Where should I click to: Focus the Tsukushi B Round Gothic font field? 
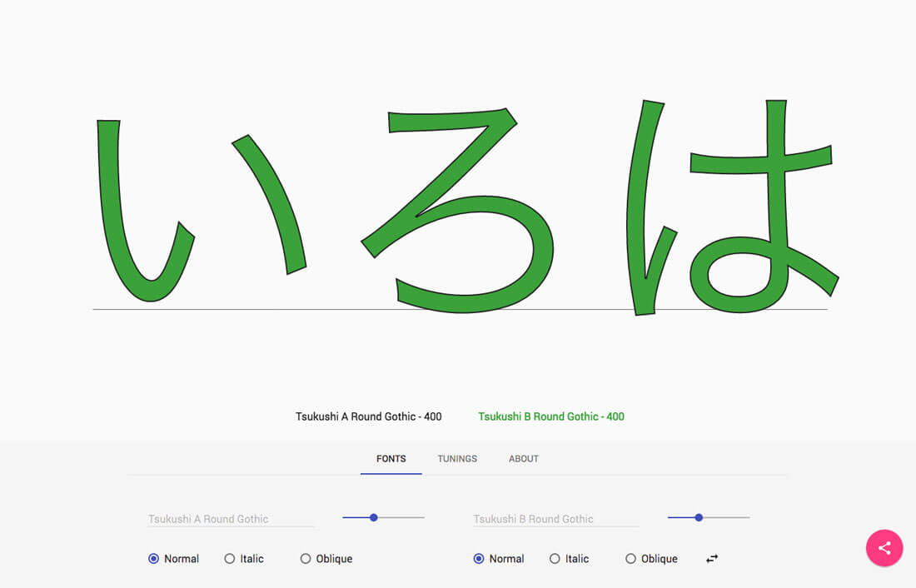click(555, 519)
